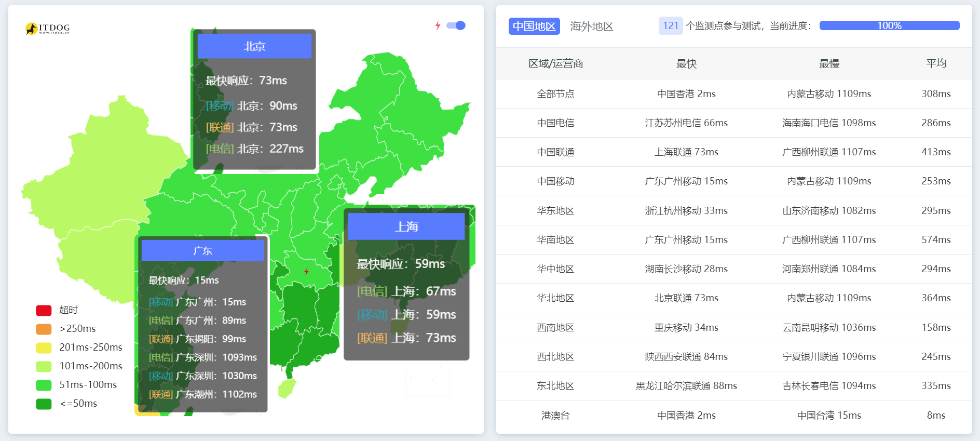The width and height of the screenshot is (980, 441).
Task: Select the orange >250ms legend swatch
Action: coord(44,329)
